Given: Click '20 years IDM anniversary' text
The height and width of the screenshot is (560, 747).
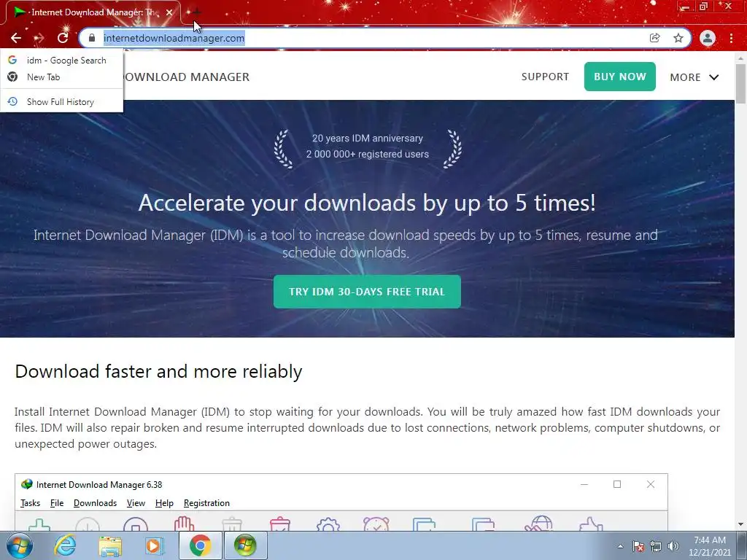Looking at the screenshot, I should point(368,138).
